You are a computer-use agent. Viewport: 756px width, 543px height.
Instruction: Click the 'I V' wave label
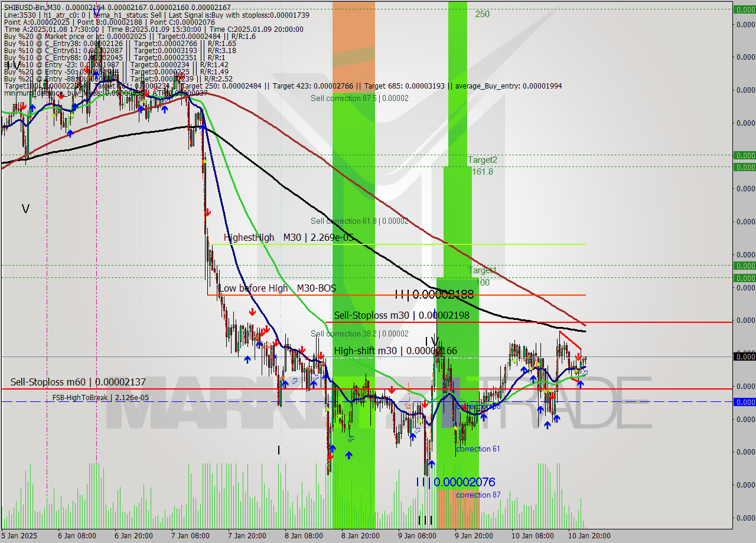[432, 341]
